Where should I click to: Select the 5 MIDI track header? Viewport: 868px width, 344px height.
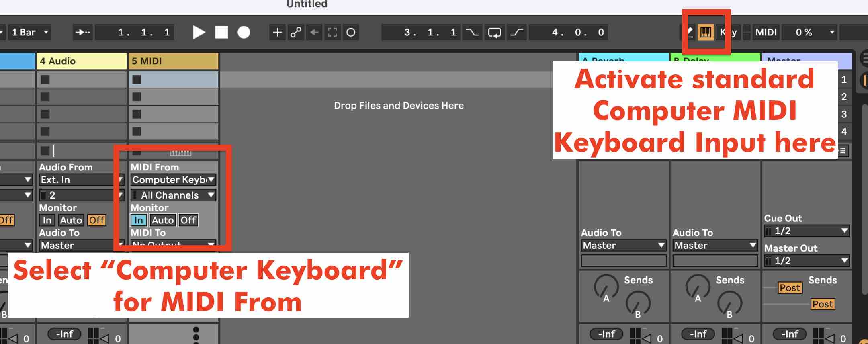coord(173,61)
